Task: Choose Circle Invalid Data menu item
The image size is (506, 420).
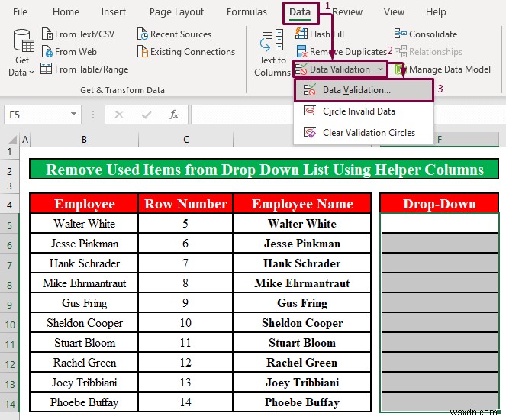Action: (x=363, y=111)
